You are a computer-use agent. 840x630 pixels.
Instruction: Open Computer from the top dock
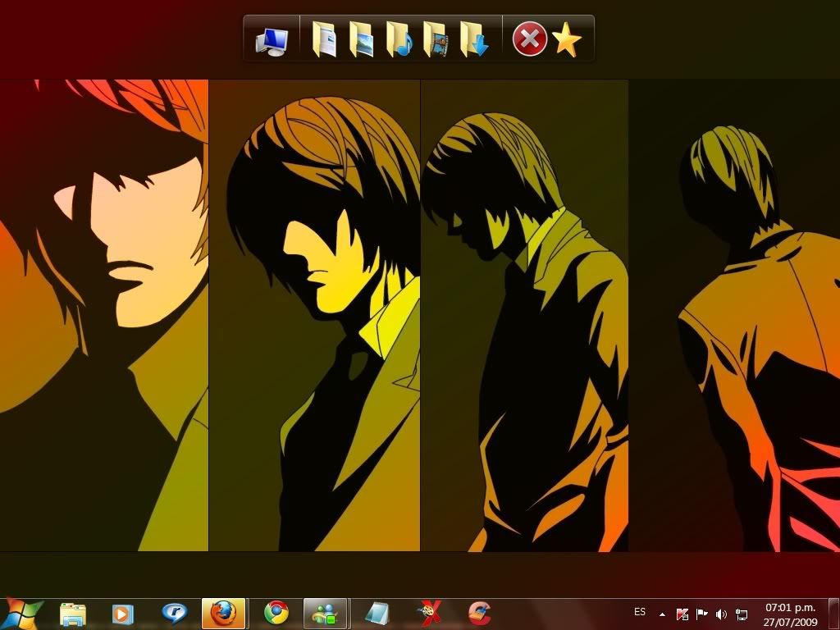click(x=272, y=41)
